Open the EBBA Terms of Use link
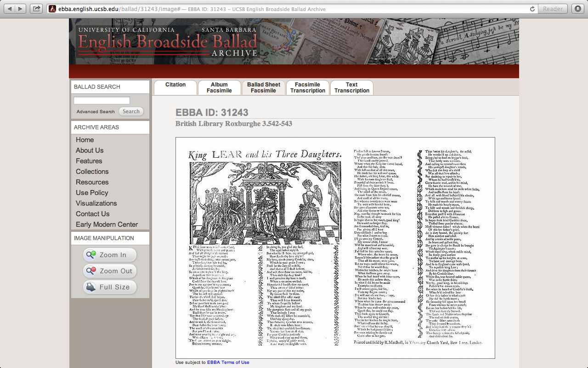 pyautogui.click(x=228, y=362)
